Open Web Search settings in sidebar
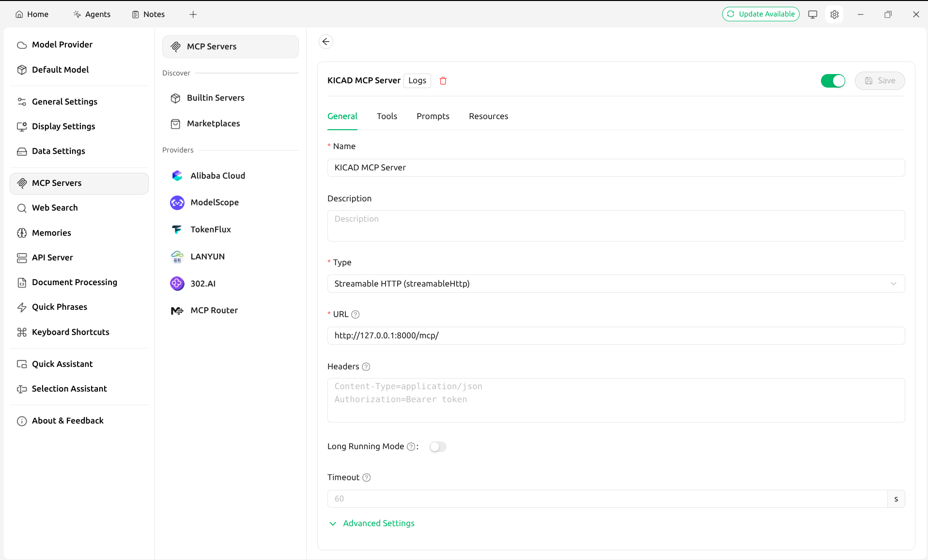The image size is (928, 560). (x=55, y=208)
